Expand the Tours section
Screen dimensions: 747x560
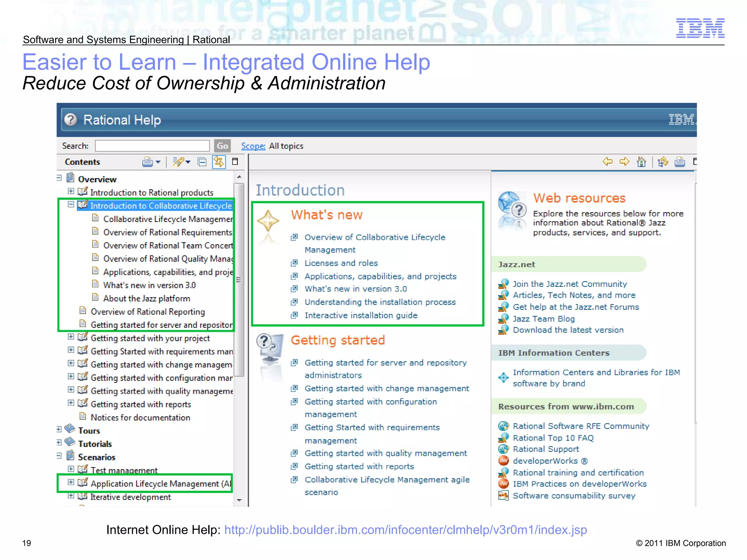(x=59, y=429)
